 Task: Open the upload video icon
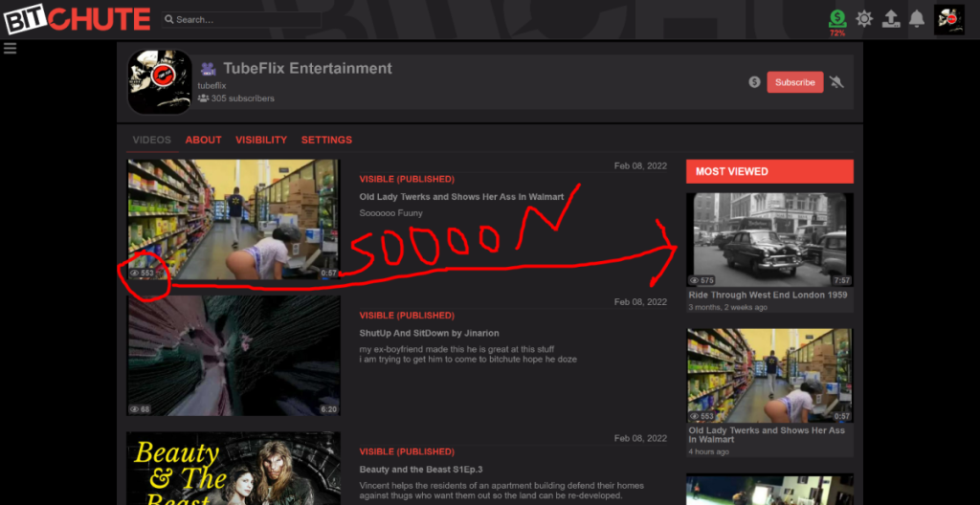pyautogui.click(x=890, y=18)
